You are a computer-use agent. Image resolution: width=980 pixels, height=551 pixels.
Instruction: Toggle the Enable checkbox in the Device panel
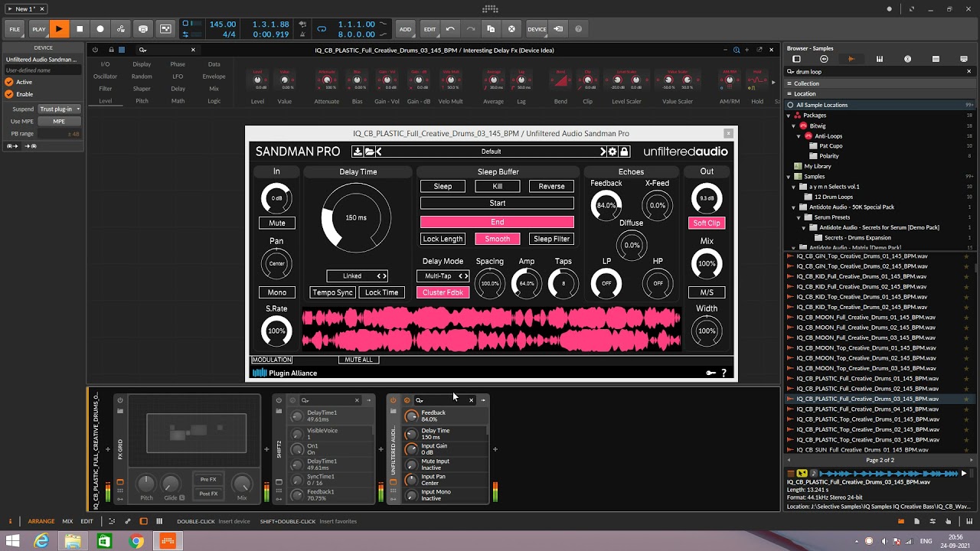pos(9,94)
